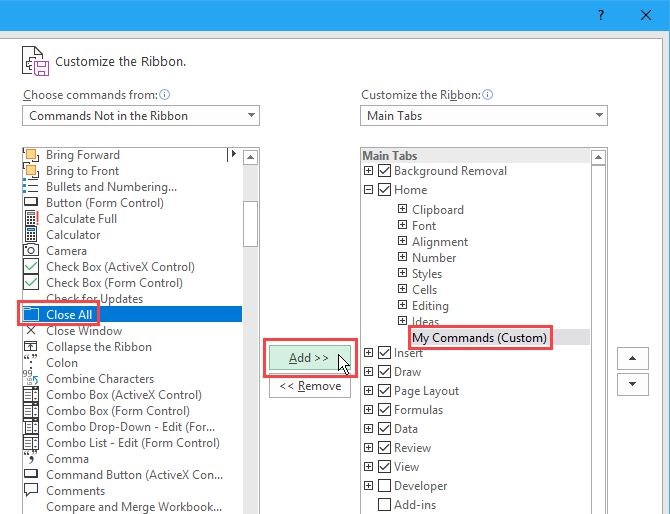Click the Customize the Ribbon header icon

pos(35,61)
